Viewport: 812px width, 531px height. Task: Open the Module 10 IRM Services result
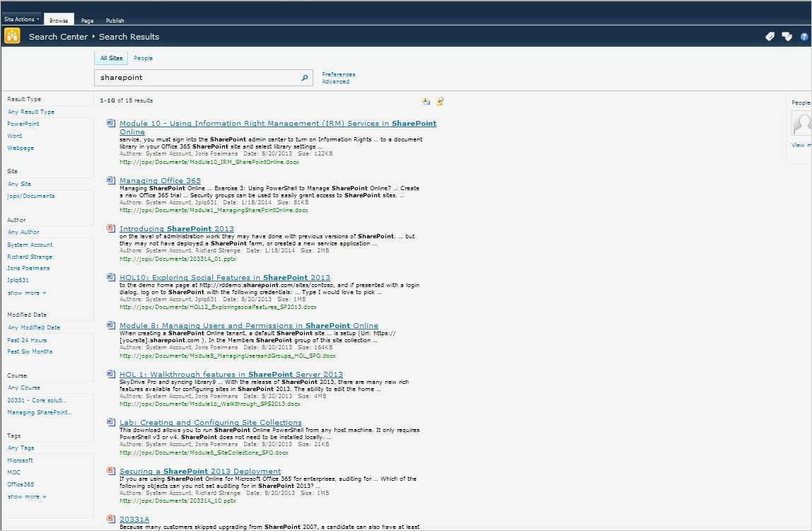click(277, 127)
